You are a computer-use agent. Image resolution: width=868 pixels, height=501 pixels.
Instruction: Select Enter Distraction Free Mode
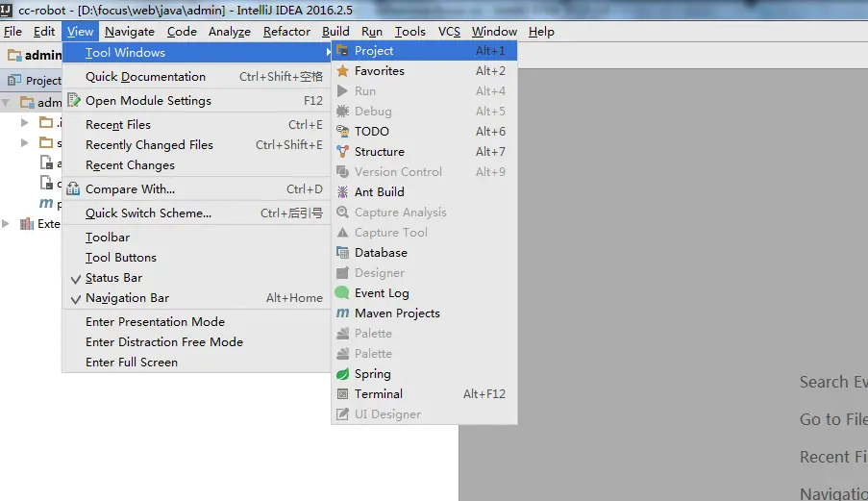(196, 342)
